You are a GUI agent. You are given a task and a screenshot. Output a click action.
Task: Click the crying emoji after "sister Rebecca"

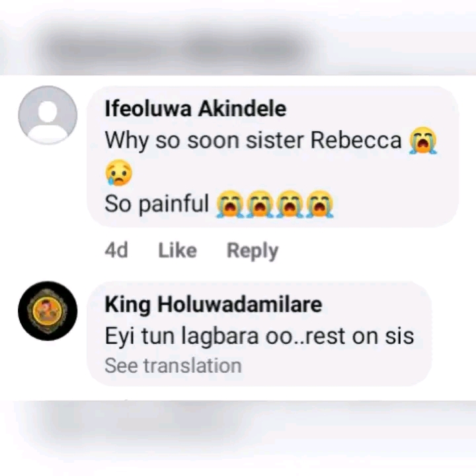click(x=423, y=141)
